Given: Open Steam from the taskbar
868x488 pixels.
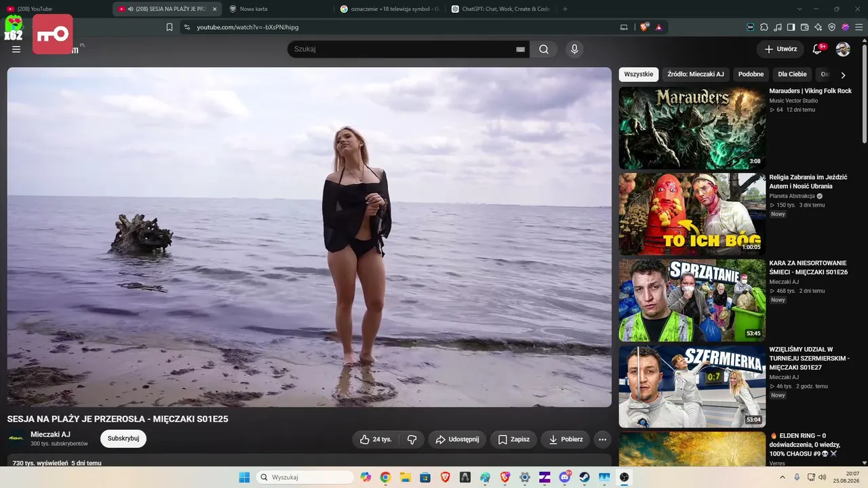Looking at the screenshot, I should click(x=585, y=477).
